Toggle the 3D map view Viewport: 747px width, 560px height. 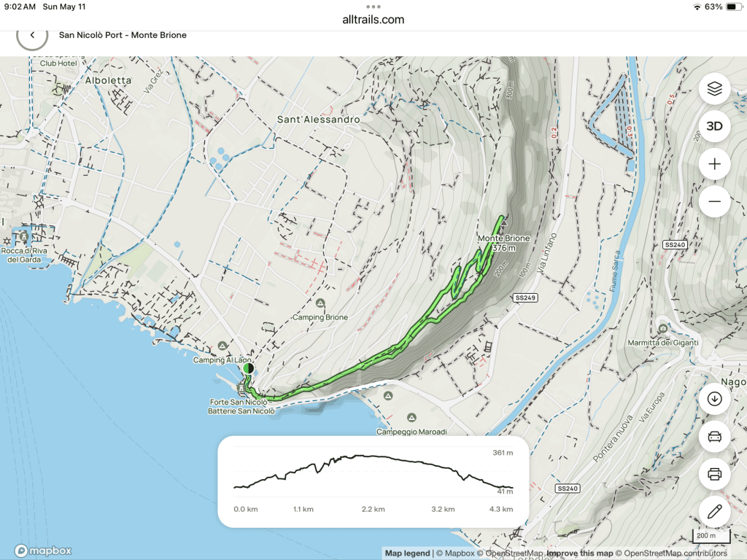click(x=714, y=126)
